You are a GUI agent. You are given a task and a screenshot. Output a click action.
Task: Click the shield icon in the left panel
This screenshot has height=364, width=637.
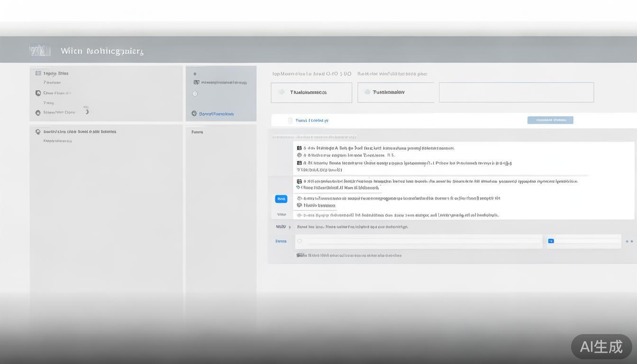click(38, 93)
